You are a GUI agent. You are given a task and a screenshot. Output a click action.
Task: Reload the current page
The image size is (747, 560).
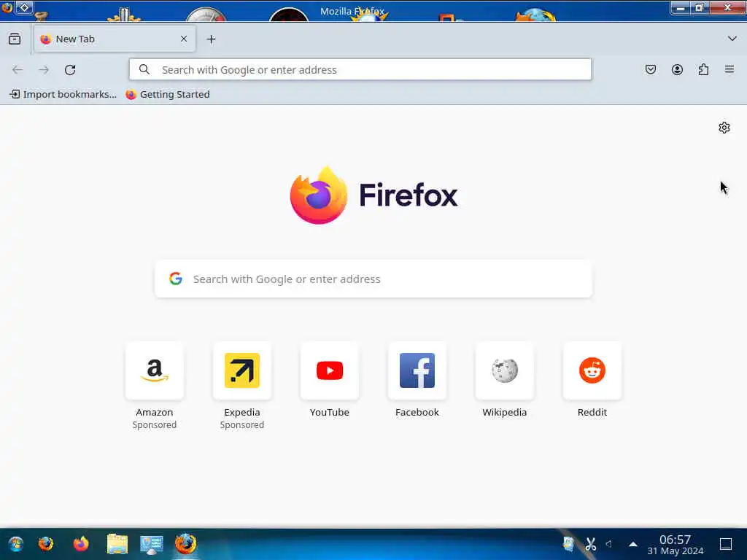point(70,70)
